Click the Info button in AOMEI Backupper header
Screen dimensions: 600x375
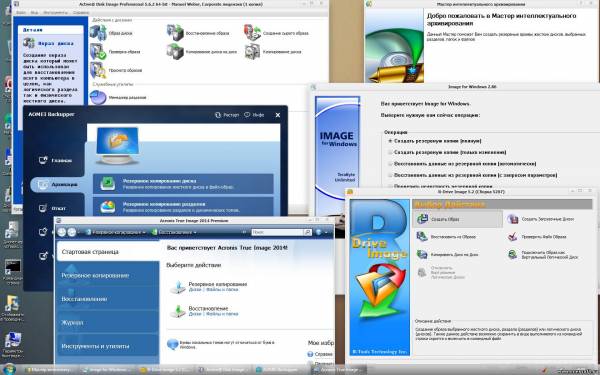coord(254,114)
